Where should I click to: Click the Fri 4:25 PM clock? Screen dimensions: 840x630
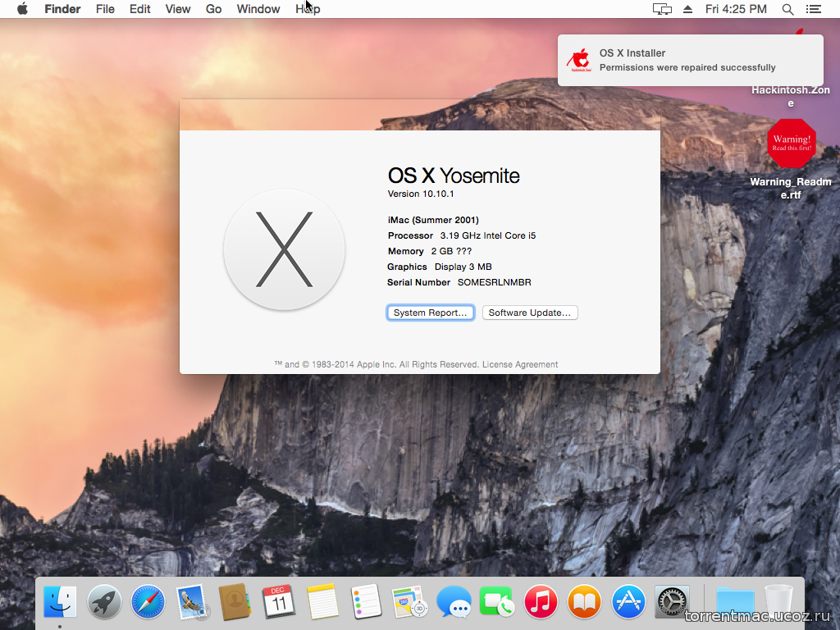(x=736, y=9)
